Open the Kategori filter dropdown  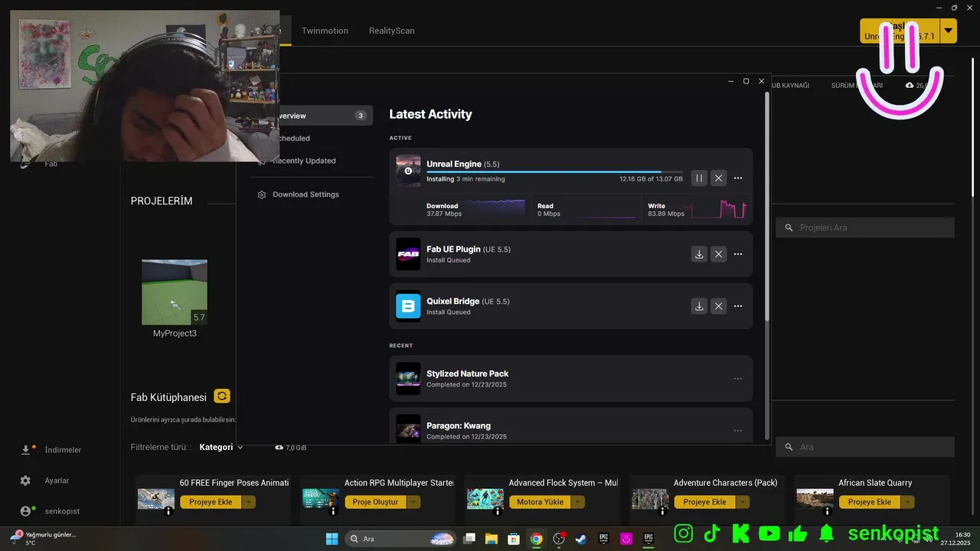(x=221, y=447)
